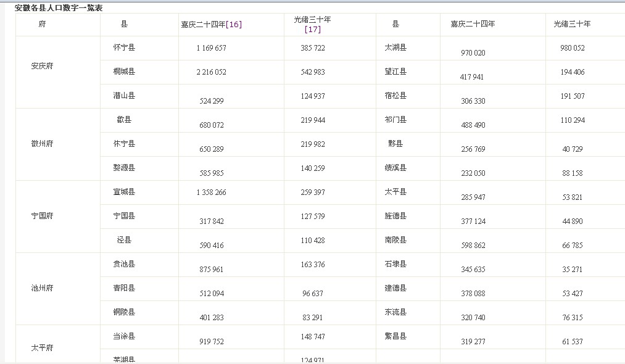
Task: Click population value 2 216 052
Action: [x=211, y=72]
